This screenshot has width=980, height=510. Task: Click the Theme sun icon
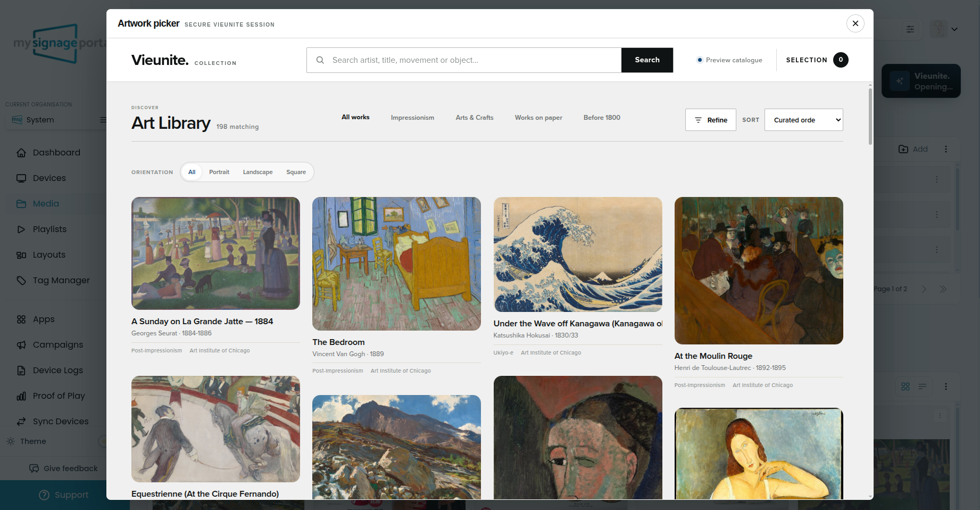pos(11,441)
